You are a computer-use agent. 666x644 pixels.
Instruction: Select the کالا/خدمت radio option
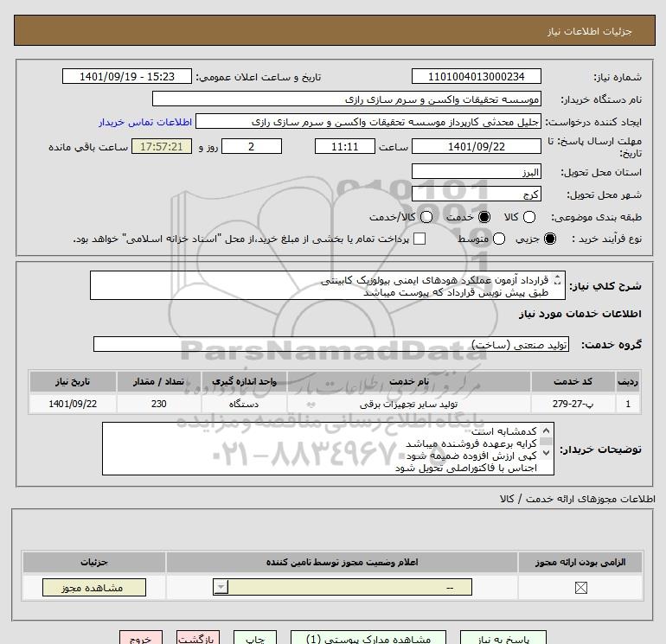426,217
